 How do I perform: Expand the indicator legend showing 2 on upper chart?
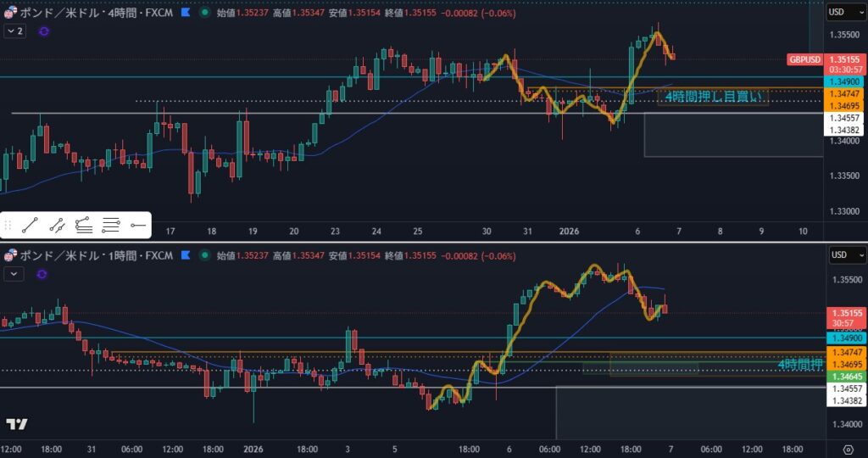(x=14, y=31)
